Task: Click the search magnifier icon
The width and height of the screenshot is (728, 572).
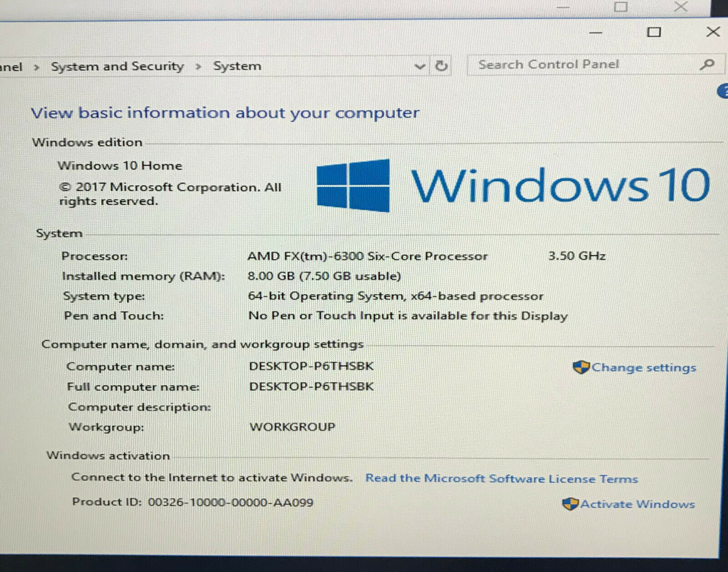Action: click(707, 65)
